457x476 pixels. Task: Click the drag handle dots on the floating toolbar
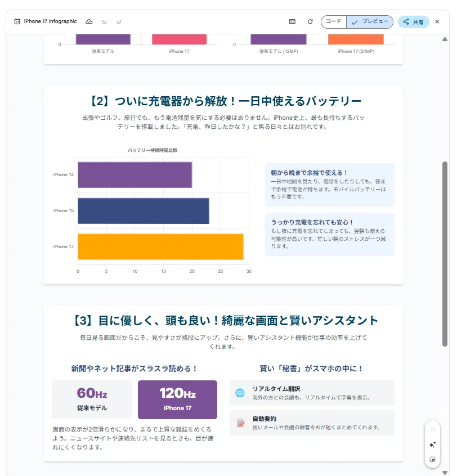(433, 429)
